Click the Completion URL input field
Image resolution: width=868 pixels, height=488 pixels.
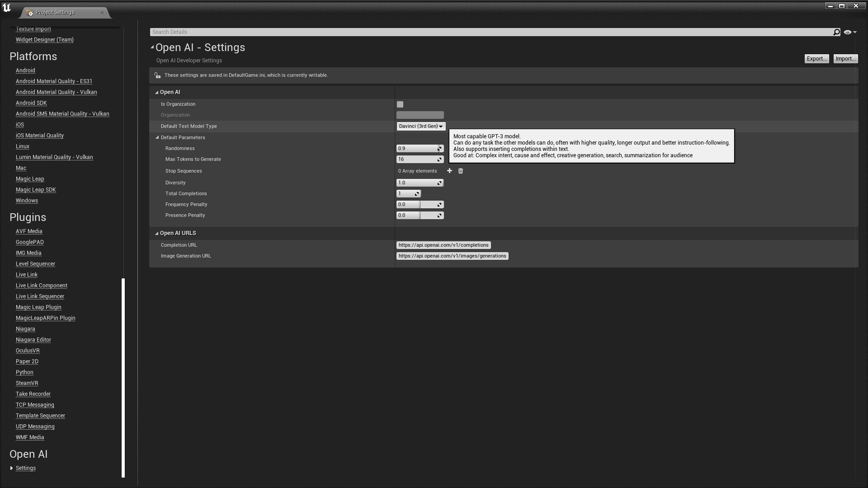[443, 245]
